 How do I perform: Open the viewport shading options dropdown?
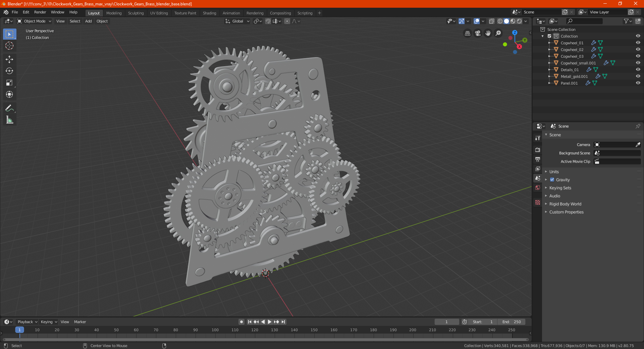526,21
